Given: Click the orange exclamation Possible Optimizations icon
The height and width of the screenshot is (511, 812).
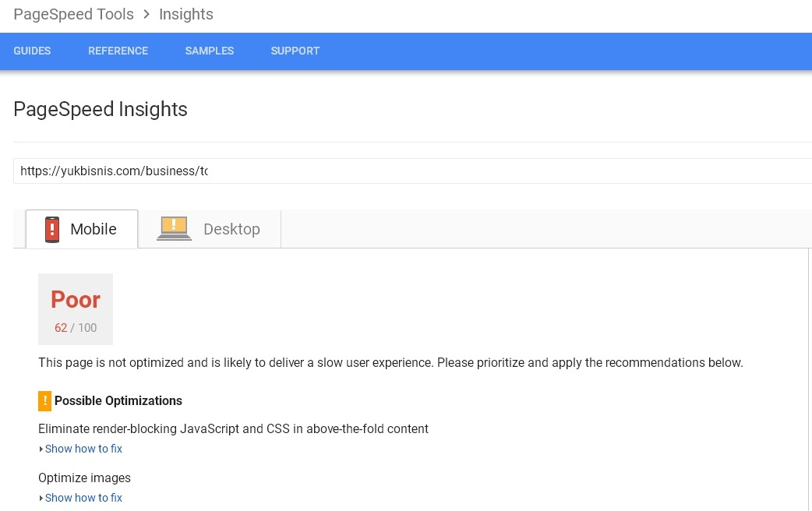Looking at the screenshot, I should click(44, 400).
